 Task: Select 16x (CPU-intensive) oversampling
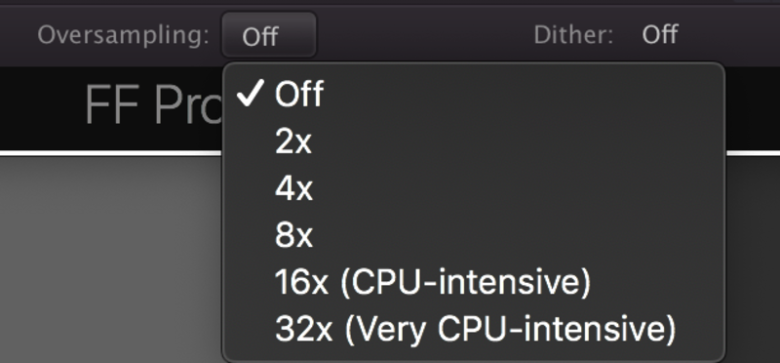[474, 281]
